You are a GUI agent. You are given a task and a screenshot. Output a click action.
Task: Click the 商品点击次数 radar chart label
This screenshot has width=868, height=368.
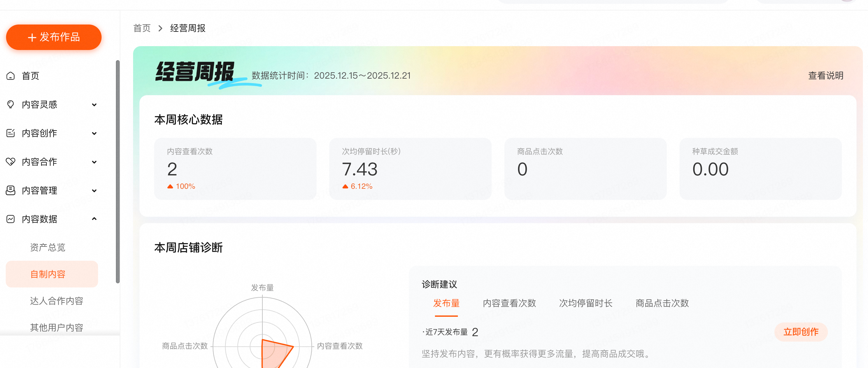tap(185, 346)
